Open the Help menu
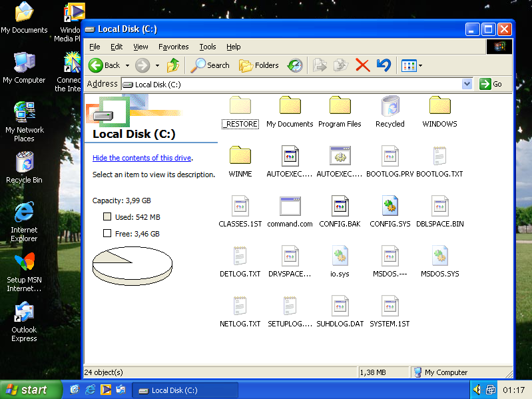 pos(234,47)
